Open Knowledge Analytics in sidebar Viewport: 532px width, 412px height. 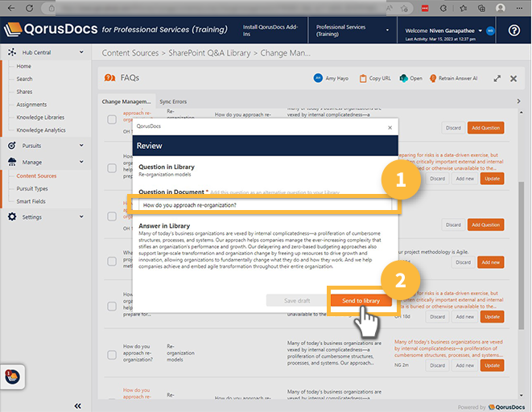(41, 130)
